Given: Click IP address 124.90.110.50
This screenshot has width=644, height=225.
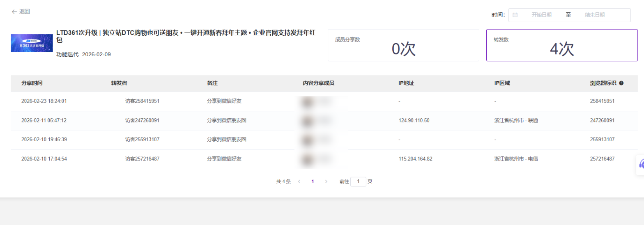Looking at the screenshot, I should pos(414,120).
